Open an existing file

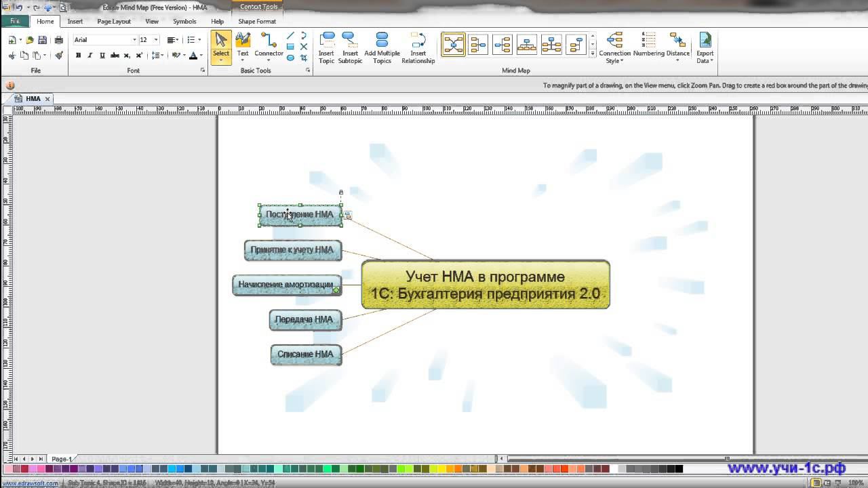(29, 40)
